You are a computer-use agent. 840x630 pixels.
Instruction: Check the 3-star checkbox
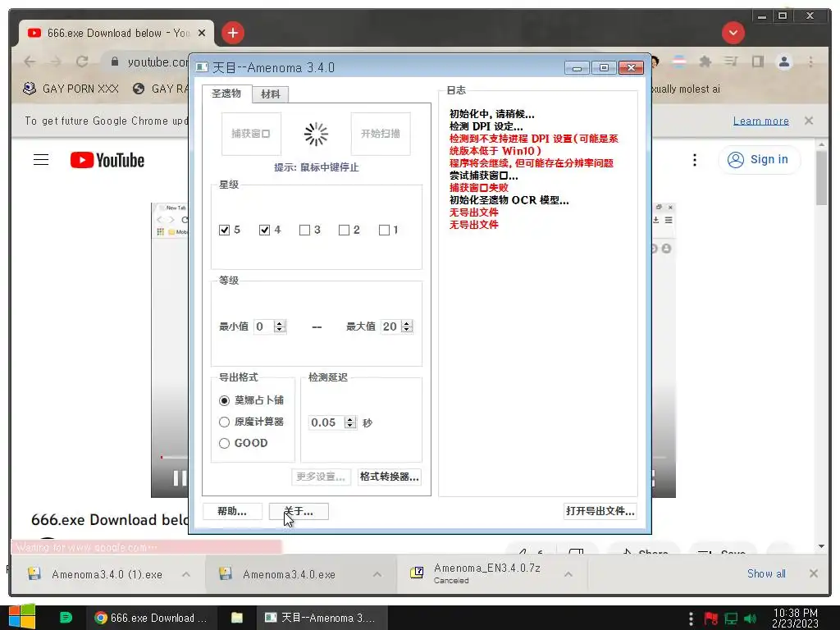click(x=304, y=230)
